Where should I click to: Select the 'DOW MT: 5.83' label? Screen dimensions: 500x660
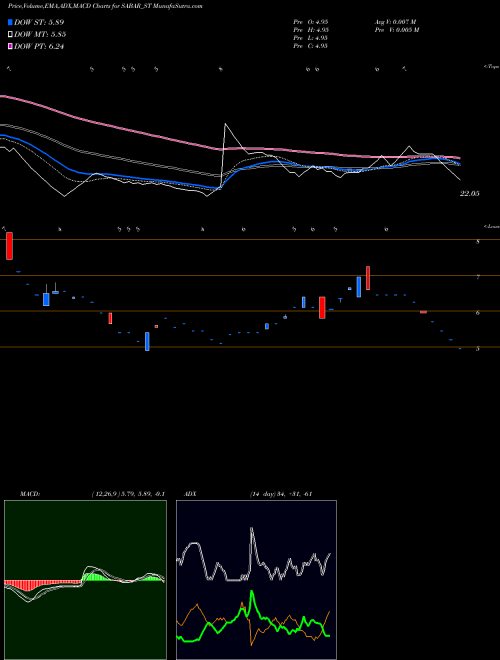(x=40, y=34)
